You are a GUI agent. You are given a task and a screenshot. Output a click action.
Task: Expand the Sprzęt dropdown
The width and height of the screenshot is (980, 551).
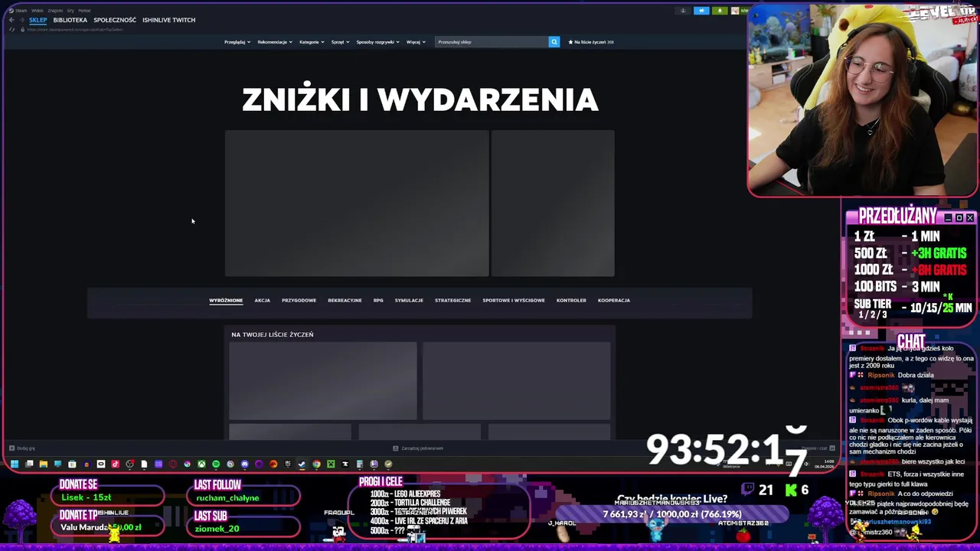340,42
